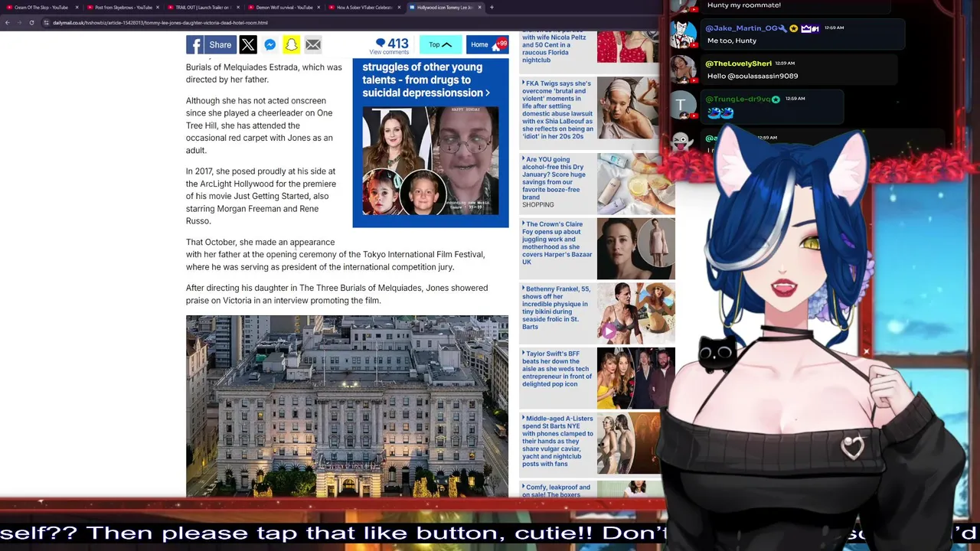Image resolution: width=980 pixels, height=551 pixels.
Task: Close the Cream Of The Slop tab
Action: click(77, 7)
